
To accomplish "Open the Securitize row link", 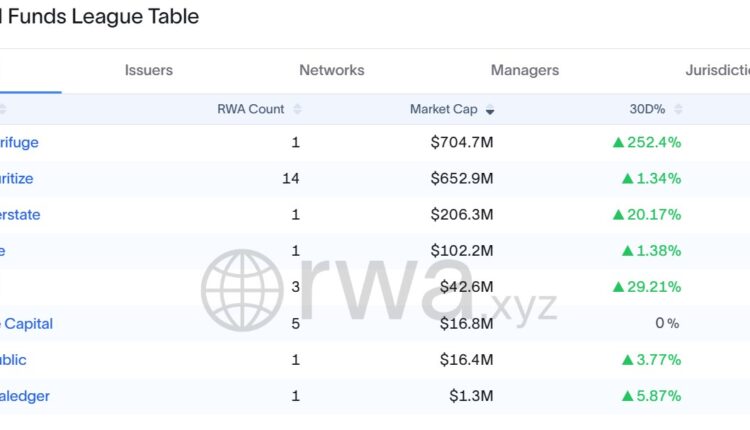I will (16, 178).
